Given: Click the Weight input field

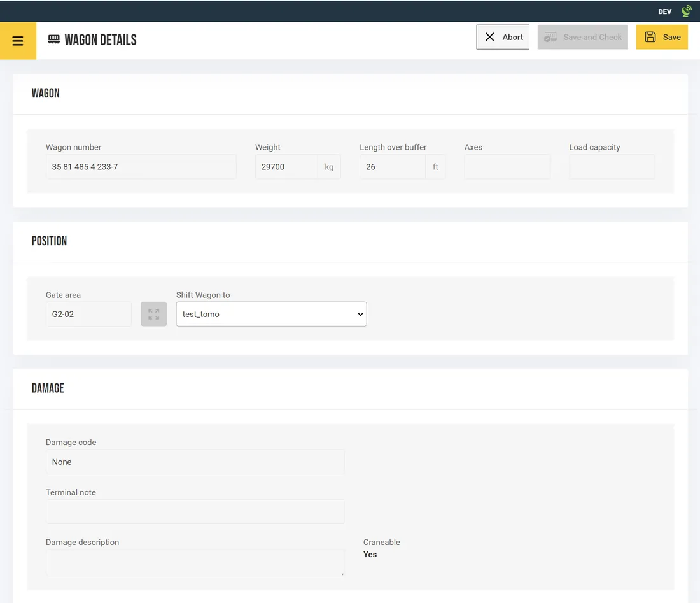Looking at the screenshot, I should coord(286,167).
